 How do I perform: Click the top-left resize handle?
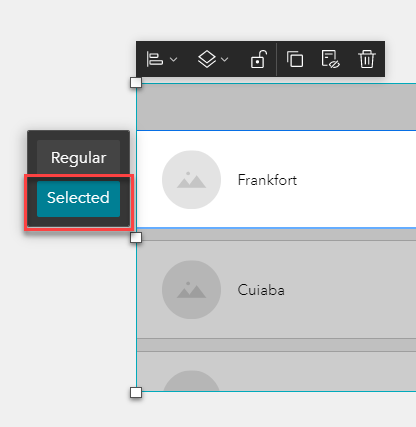click(x=136, y=82)
